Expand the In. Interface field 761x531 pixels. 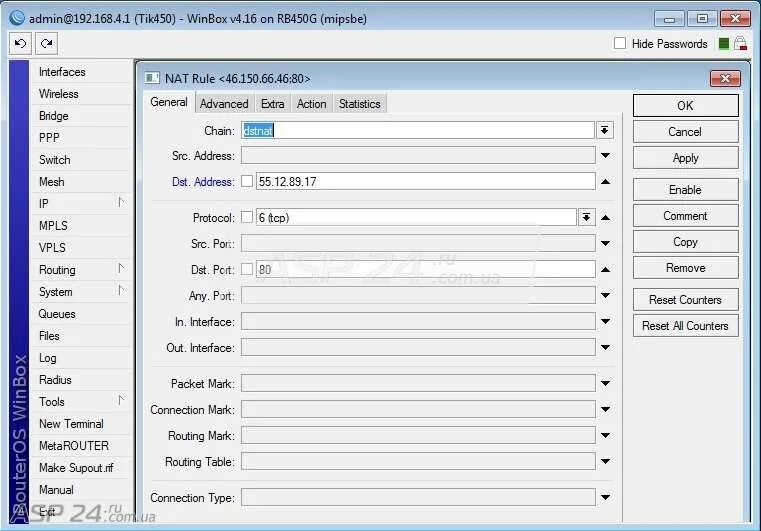coord(605,321)
